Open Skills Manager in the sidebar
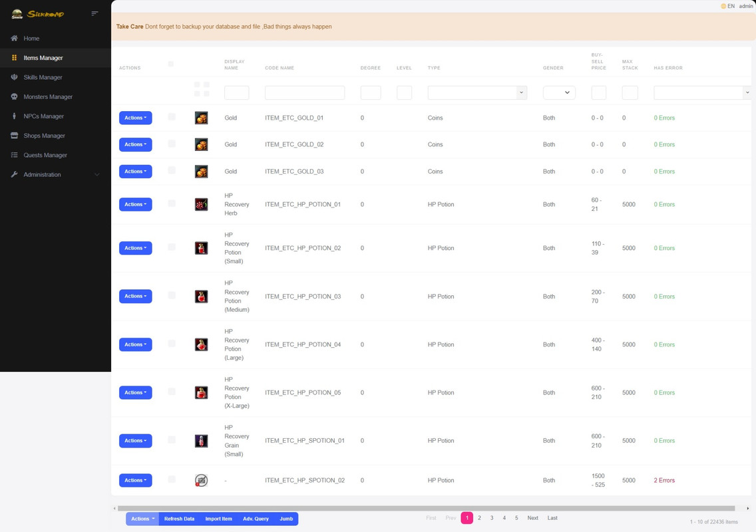The height and width of the screenshot is (532, 756). pyautogui.click(x=55, y=77)
